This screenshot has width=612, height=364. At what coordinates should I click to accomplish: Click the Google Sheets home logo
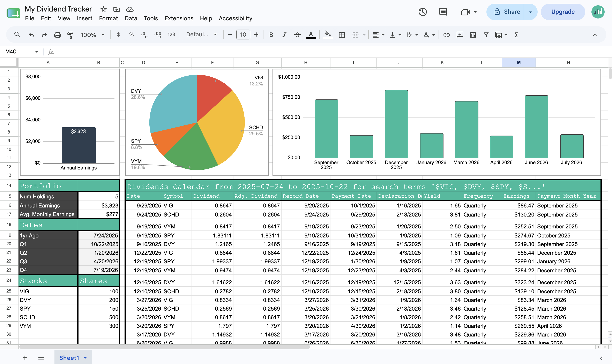click(x=13, y=13)
